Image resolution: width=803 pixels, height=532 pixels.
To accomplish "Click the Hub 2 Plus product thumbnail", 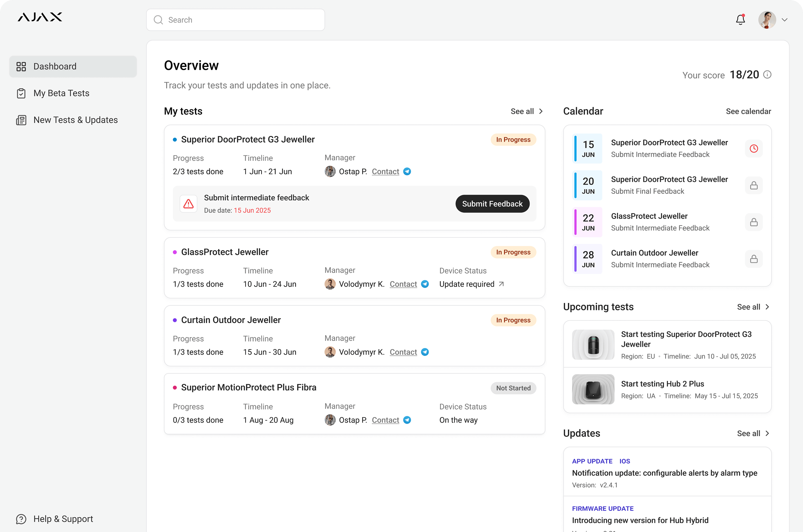I will click(593, 389).
